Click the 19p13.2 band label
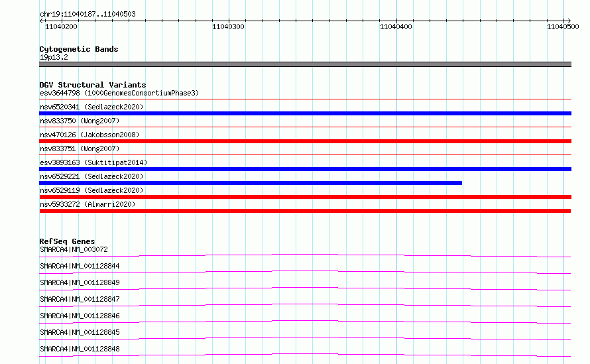 click(54, 57)
